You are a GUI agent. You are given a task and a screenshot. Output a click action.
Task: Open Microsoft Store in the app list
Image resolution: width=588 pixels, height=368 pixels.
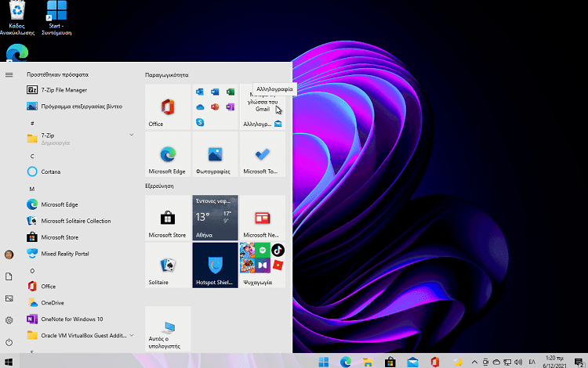pyautogui.click(x=81, y=237)
